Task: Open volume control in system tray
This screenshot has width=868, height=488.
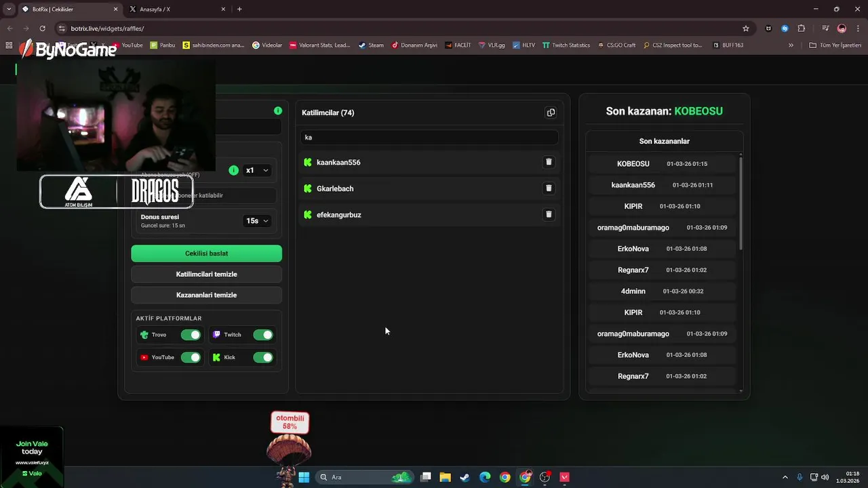Action: (825, 477)
